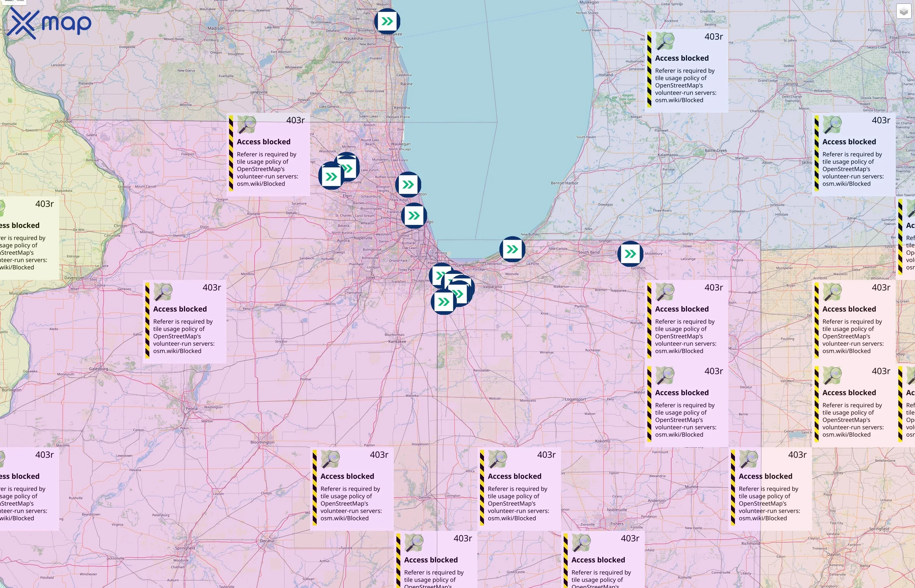Click the Davenport city label
The width and height of the screenshot is (915, 588).
(74, 278)
